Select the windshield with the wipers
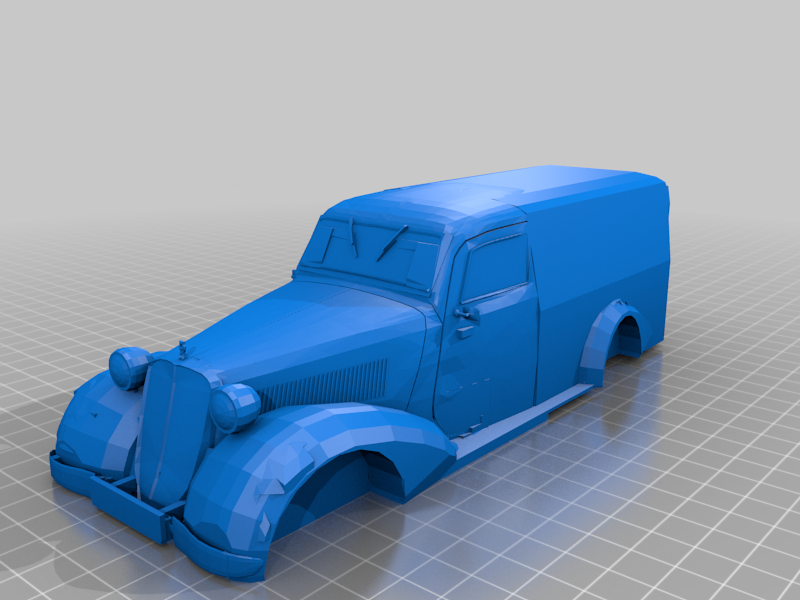This screenshot has width=800, height=600. click(371, 253)
